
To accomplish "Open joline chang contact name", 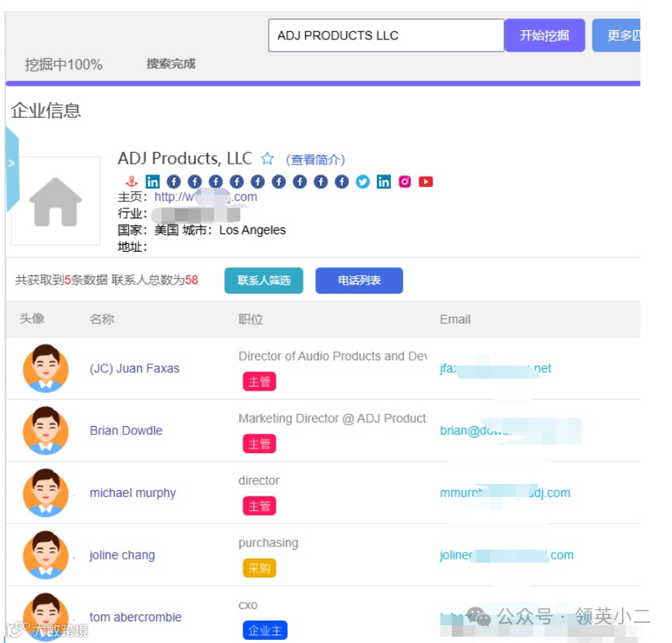I will 122,555.
